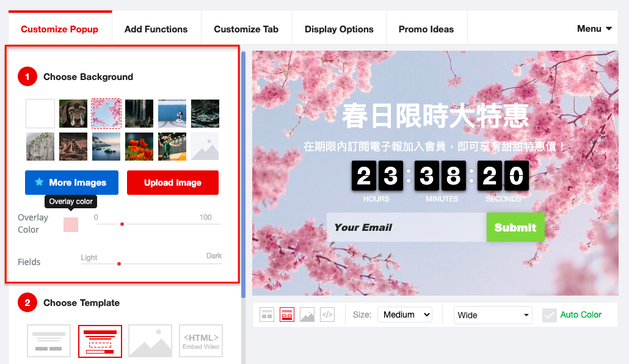629x364 pixels.
Task: Expand the Menu dropdown
Action: click(x=594, y=29)
